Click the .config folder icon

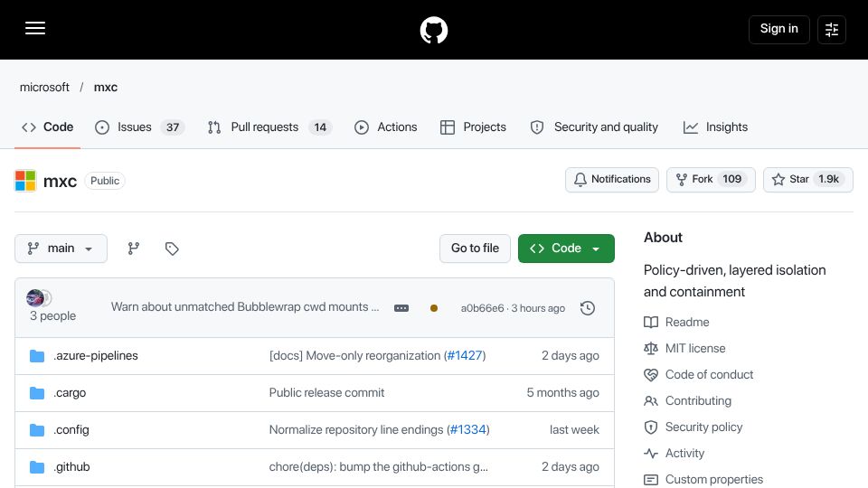point(37,430)
